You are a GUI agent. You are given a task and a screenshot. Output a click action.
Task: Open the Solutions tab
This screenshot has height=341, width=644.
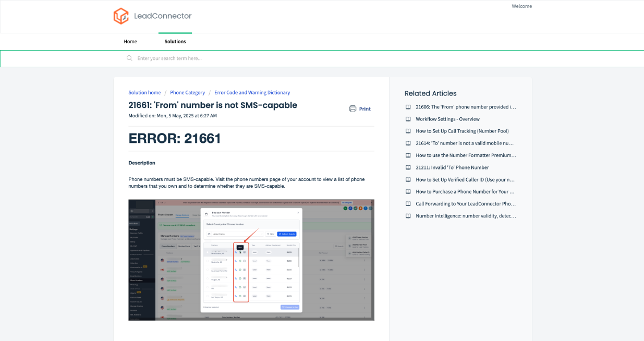(x=175, y=41)
